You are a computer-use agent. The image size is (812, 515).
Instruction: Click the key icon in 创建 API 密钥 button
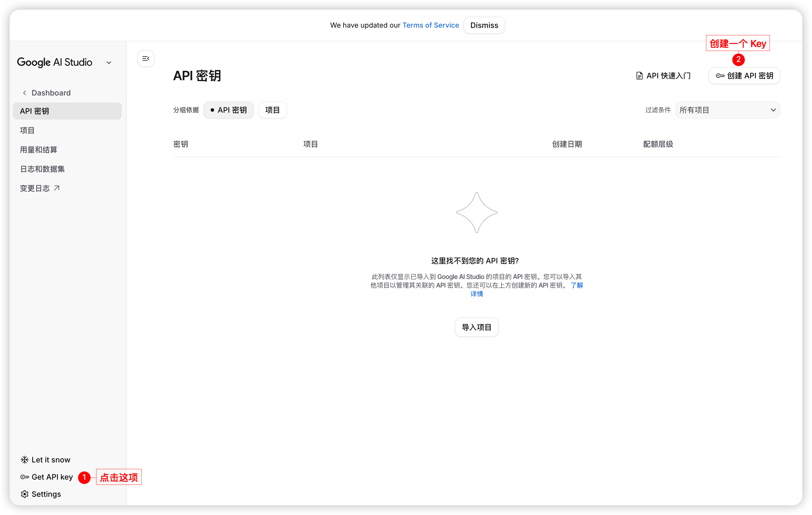[x=720, y=76]
